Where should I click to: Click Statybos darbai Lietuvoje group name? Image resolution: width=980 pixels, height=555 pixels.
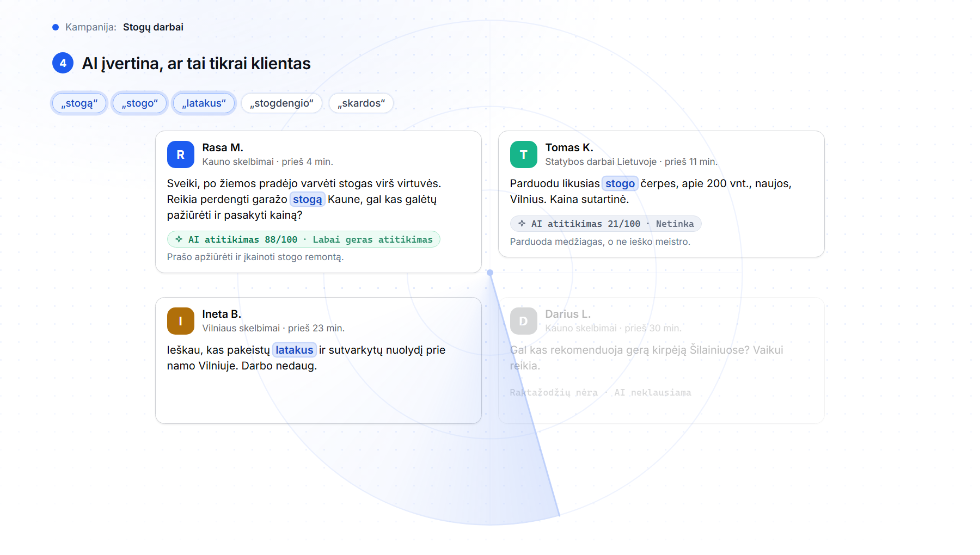(x=601, y=162)
